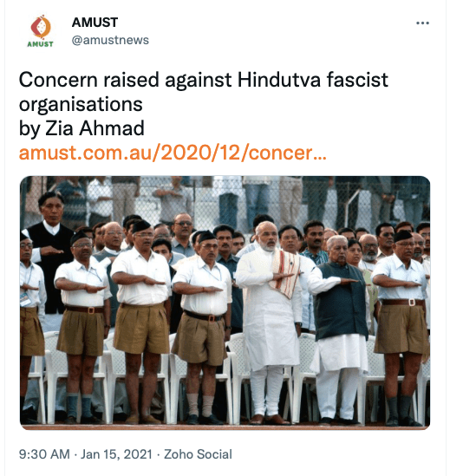This screenshot has height=476, width=450.
Task: Open the three-dot more options menu
Action: click(422, 23)
